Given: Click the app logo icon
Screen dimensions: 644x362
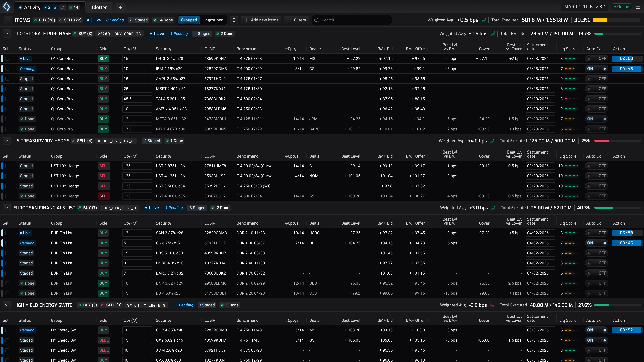Looking at the screenshot, I should click(x=7, y=7).
